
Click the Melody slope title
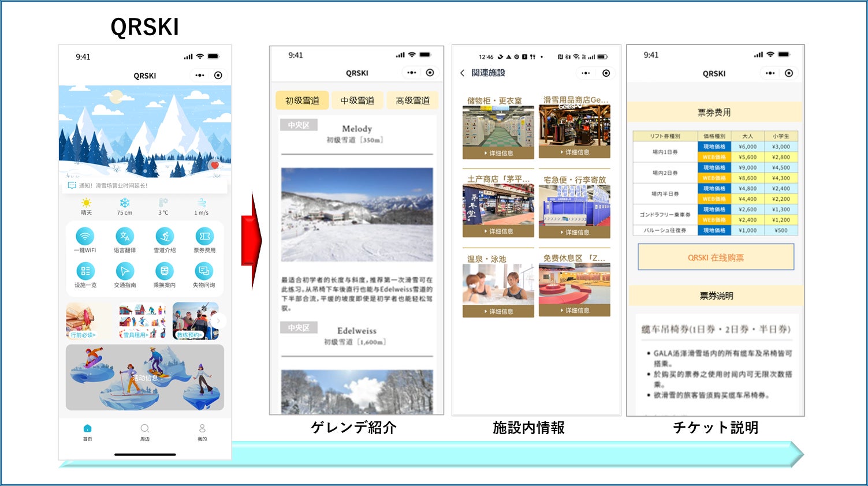point(357,129)
